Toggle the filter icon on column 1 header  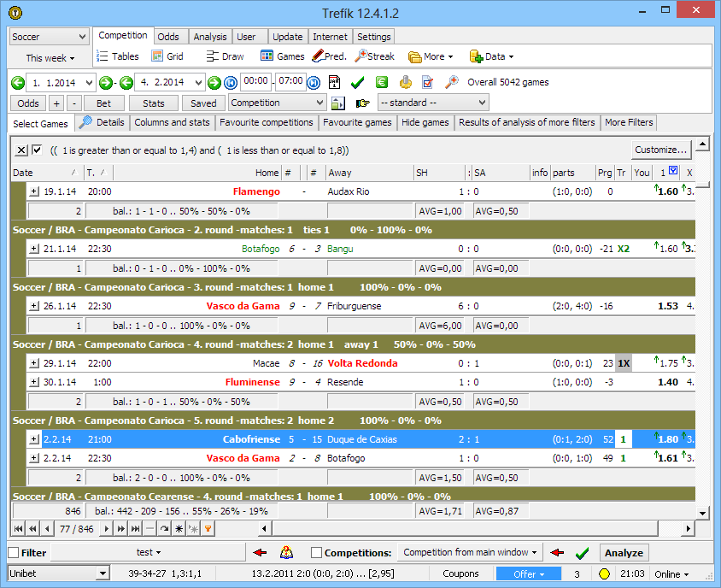coord(673,170)
